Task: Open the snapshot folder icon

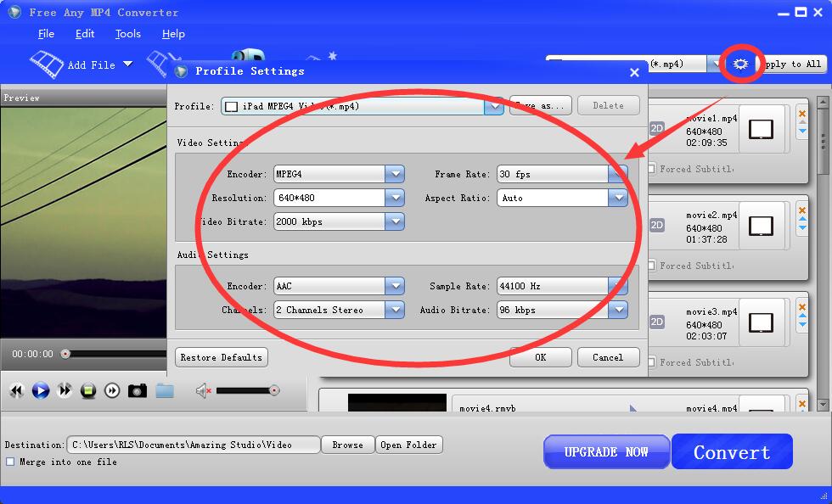Action: pyautogui.click(x=165, y=390)
